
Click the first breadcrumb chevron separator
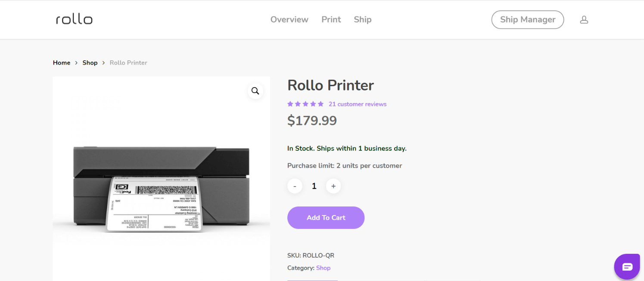coord(76,62)
